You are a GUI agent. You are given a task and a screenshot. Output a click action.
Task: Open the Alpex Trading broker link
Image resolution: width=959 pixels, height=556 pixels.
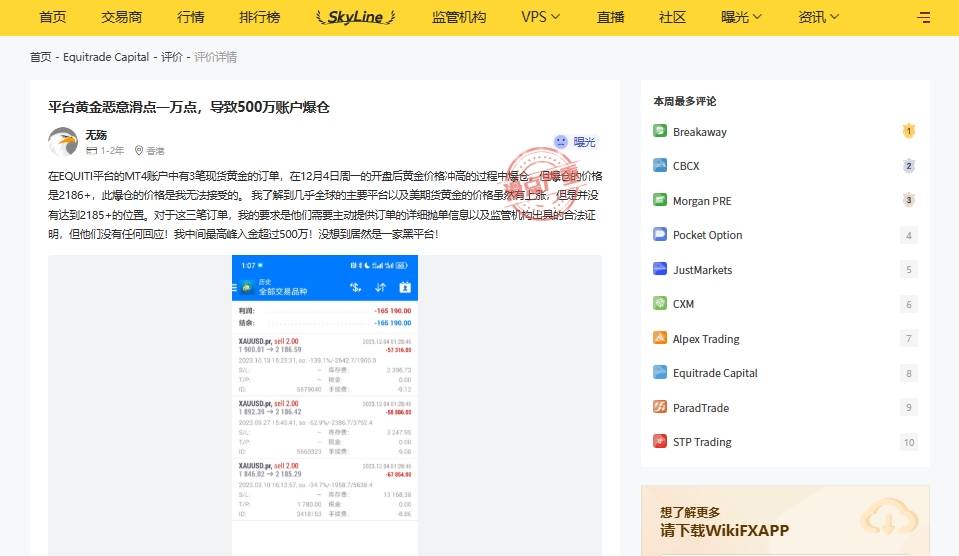(x=706, y=339)
